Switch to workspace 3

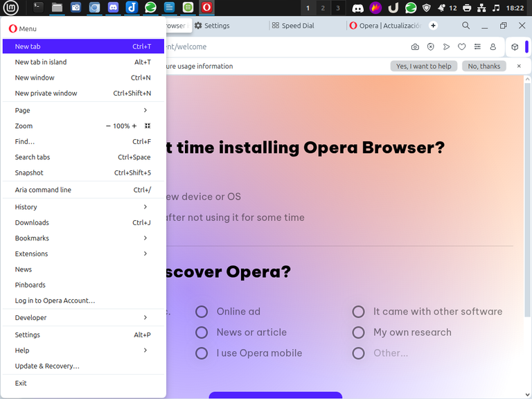(x=337, y=8)
